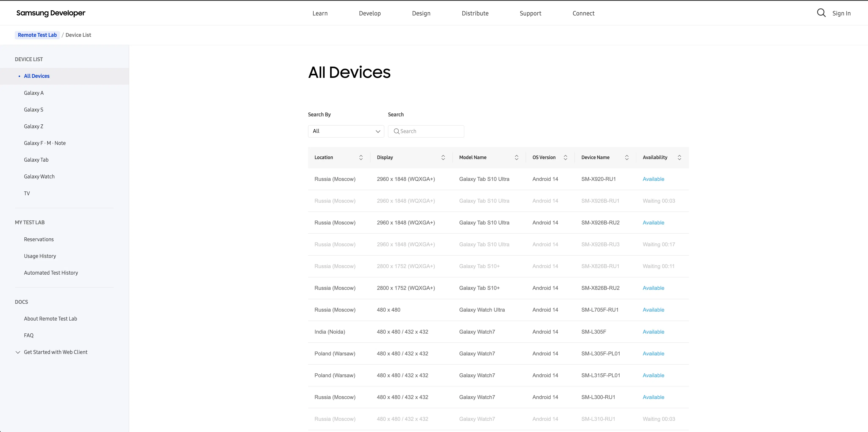This screenshot has width=868, height=432.
Task: Click the Sign In link
Action: 841,13
